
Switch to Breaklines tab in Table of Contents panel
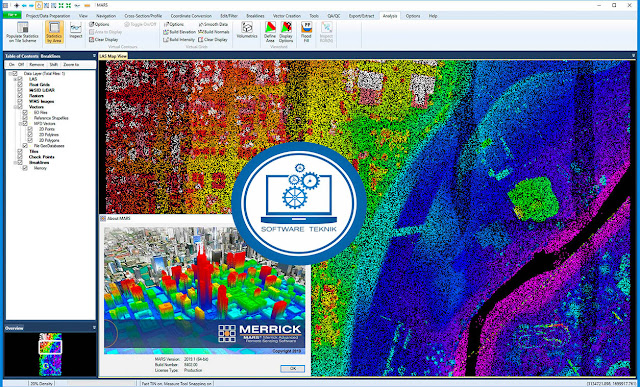pos(50,56)
